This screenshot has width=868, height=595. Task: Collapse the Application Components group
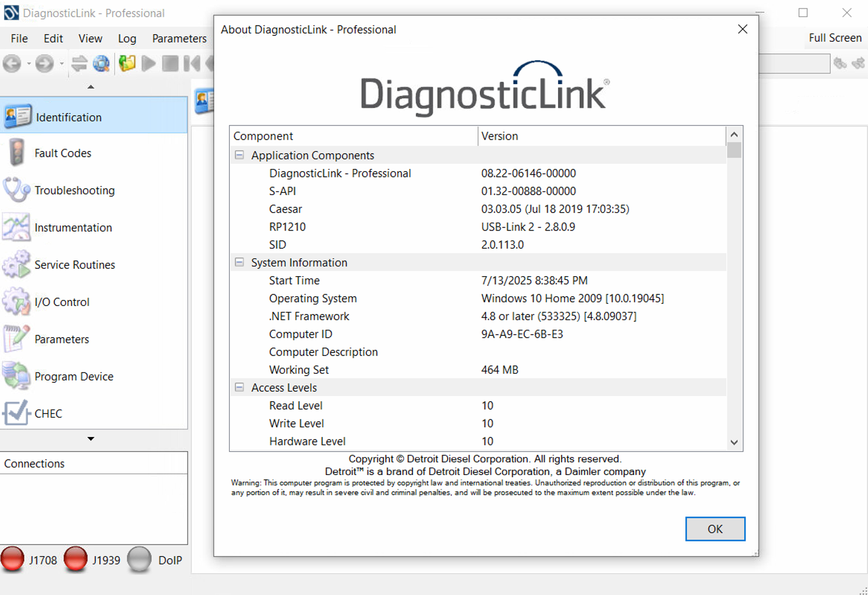[x=239, y=155]
